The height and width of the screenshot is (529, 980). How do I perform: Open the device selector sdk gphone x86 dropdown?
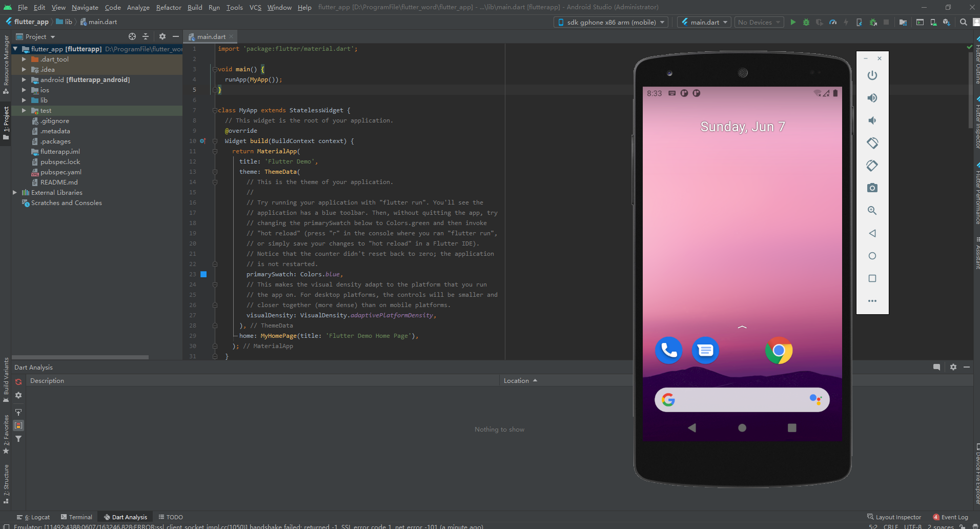tap(611, 22)
